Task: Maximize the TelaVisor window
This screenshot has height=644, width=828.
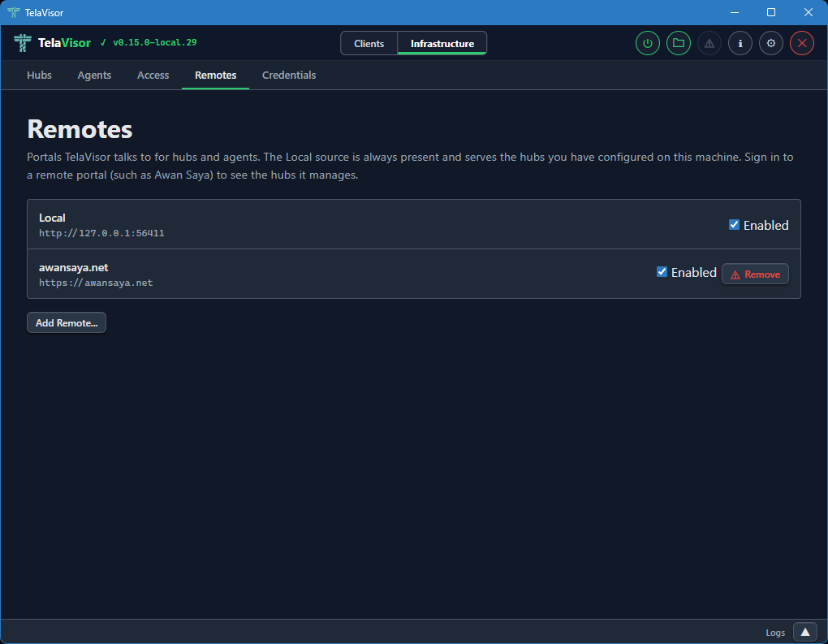Action: [771, 12]
